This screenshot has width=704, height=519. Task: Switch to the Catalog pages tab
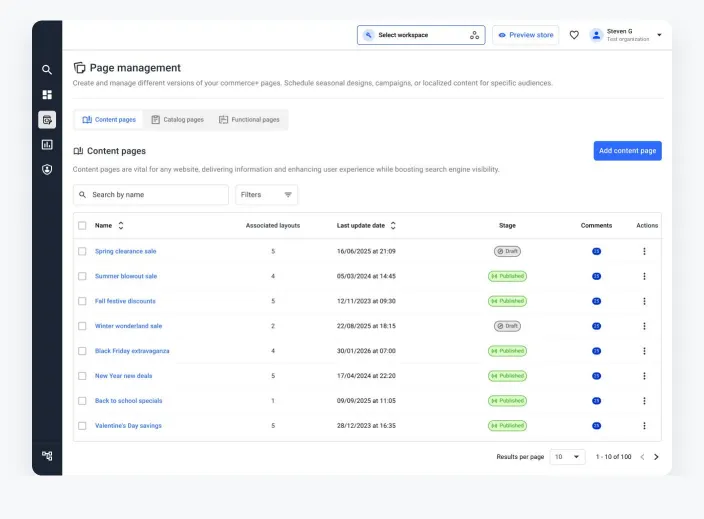178,120
